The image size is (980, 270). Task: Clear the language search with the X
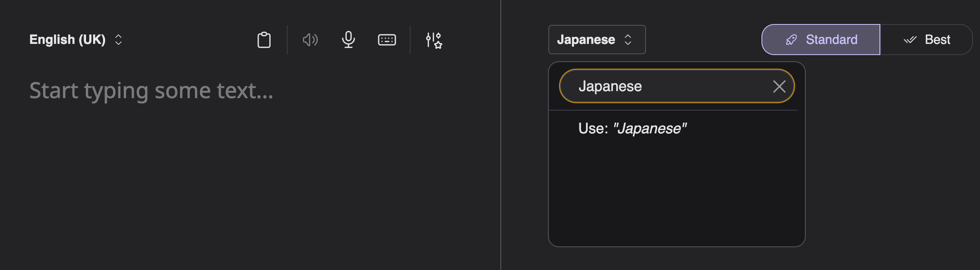[x=779, y=87]
